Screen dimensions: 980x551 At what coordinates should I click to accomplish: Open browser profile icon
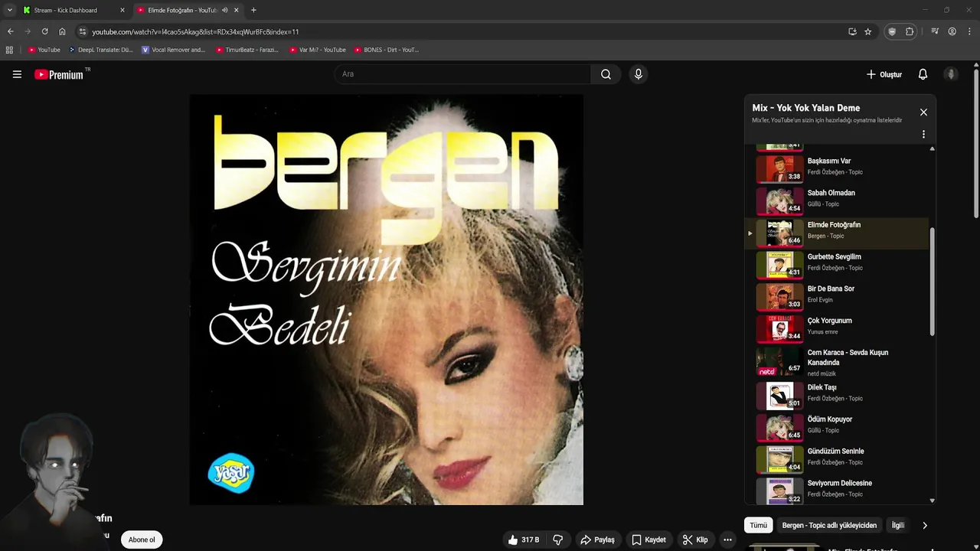(x=952, y=31)
